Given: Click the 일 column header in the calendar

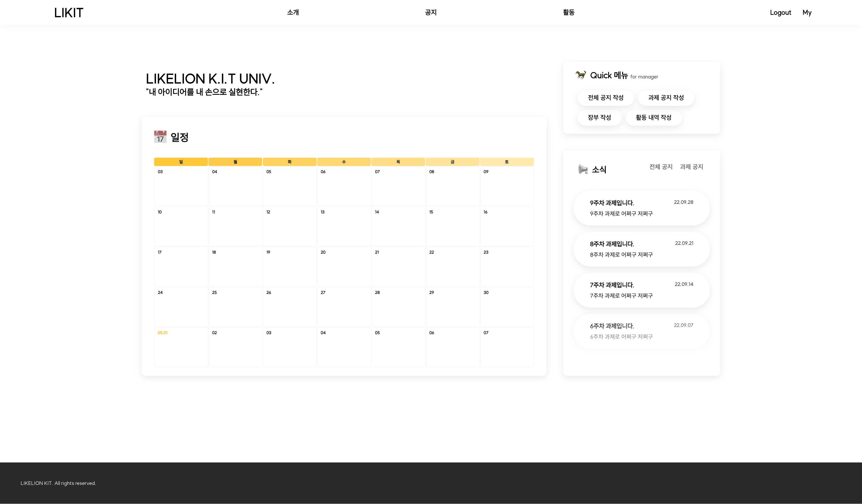Looking at the screenshot, I should point(181,161).
